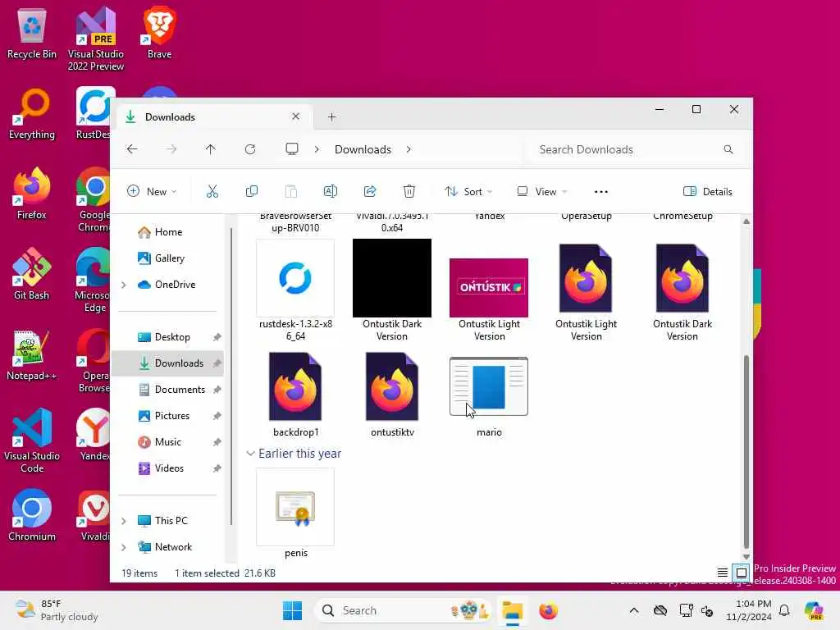This screenshot has width=840, height=630.
Task: Click the taskbar Search box
Action: point(402,610)
